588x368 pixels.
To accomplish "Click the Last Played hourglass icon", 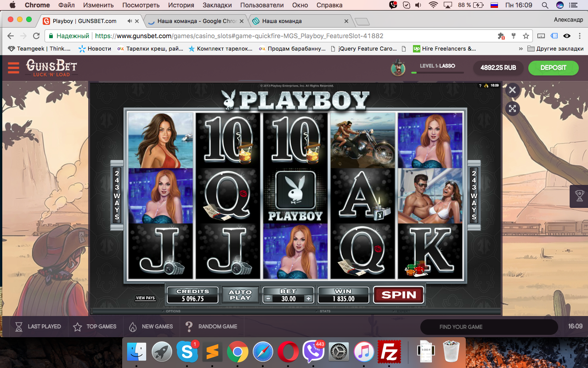I will pos(19,327).
